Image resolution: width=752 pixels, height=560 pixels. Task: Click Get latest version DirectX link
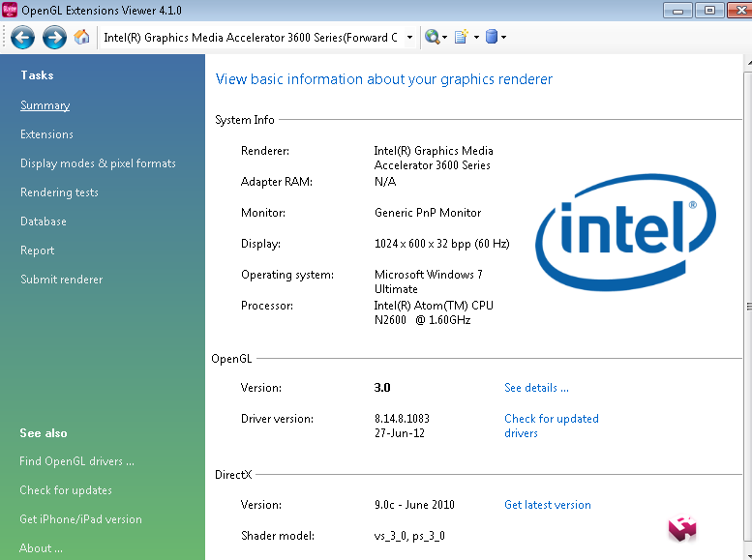click(547, 505)
